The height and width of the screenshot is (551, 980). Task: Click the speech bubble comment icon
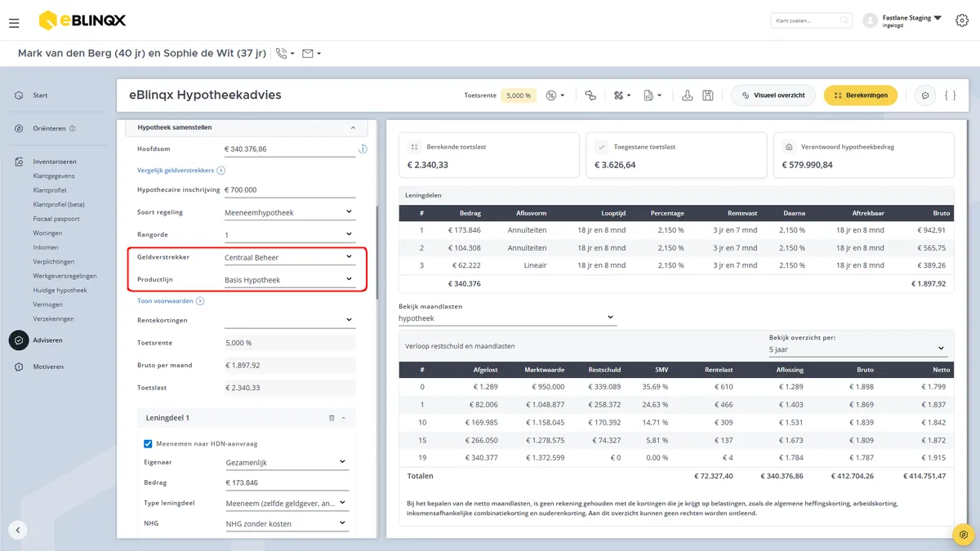tap(925, 96)
